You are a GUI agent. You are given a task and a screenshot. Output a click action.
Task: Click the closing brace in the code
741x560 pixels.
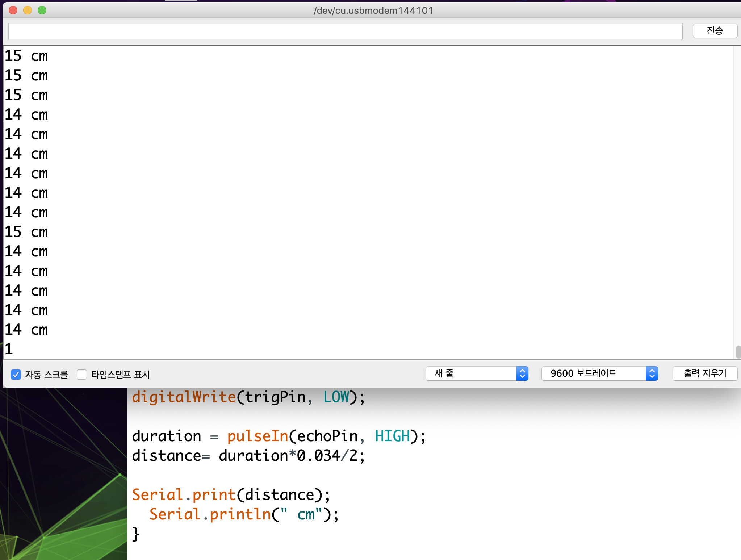point(136,534)
